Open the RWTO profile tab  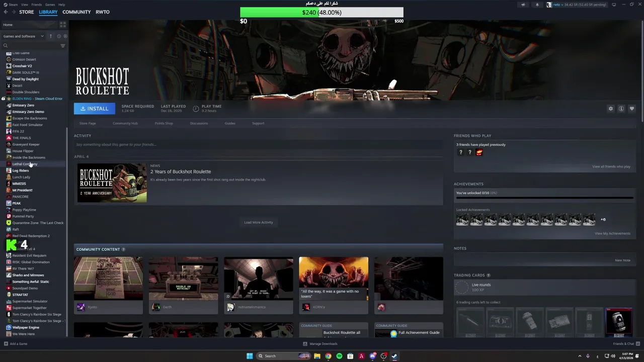pos(103,12)
